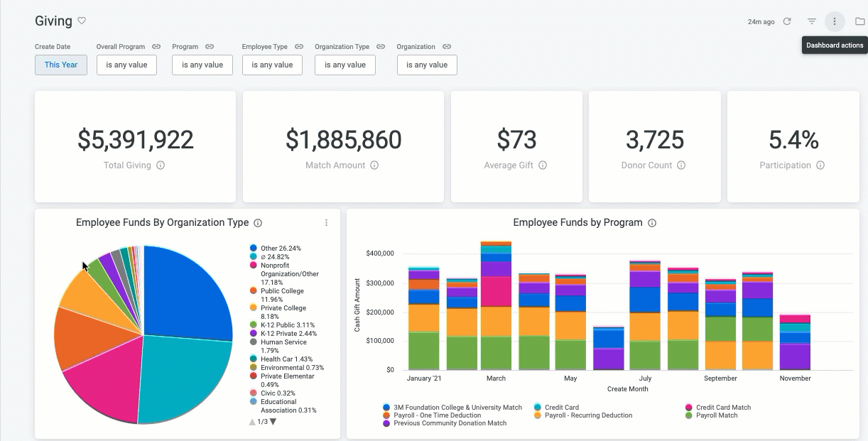Open Create Date This Year filter
This screenshot has height=441, width=868.
61,65
